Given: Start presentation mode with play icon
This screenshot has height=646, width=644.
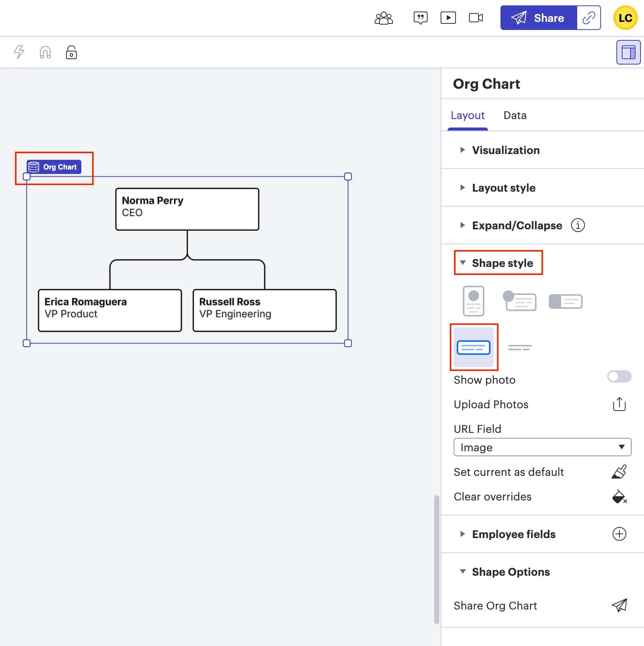Looking at the screenshot, I should [448, 18].
